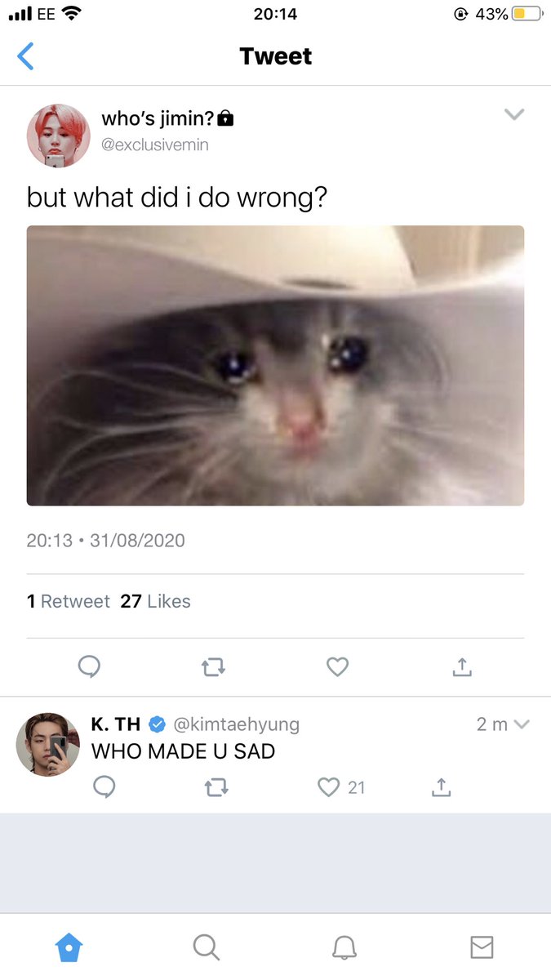The image size is (551, 980).
Task: View the 27 Likes list
Action: [x=155, y=601]
